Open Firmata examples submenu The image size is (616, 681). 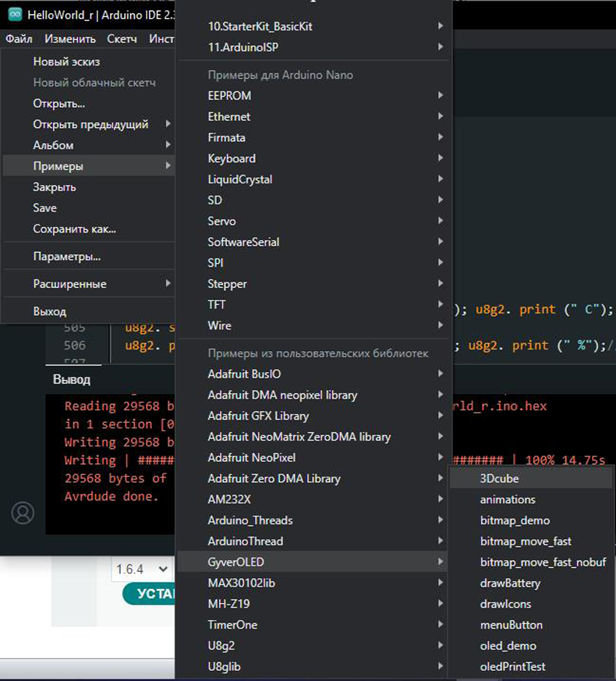[313, 137]
